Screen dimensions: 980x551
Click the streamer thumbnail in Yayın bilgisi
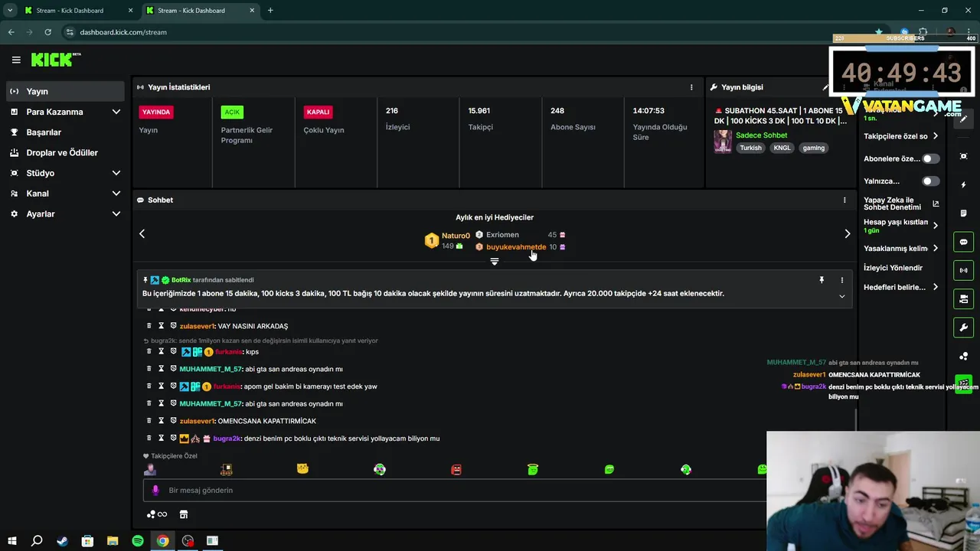coord(723,142)
